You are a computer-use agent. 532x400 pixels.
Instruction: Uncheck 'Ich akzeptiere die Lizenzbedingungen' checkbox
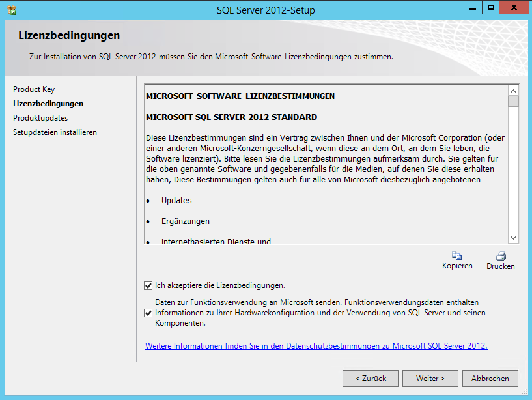[x=148, y=285]
